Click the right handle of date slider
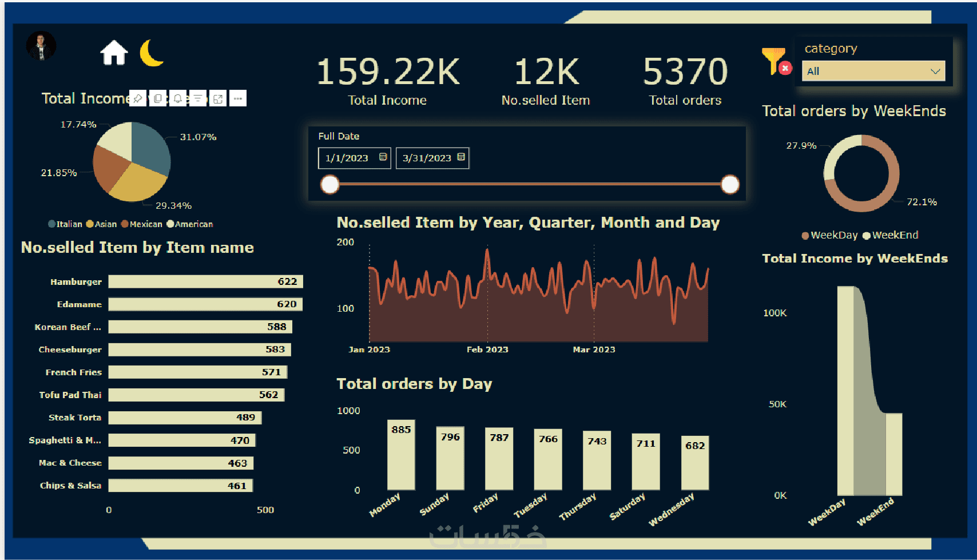This screenshot has height=560, width=977. point(730,185)
